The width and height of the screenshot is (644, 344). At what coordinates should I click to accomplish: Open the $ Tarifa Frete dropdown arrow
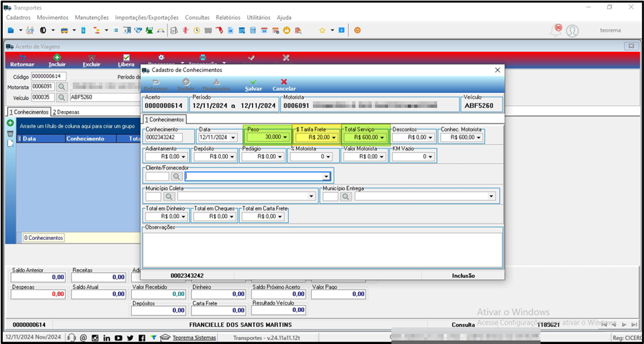[334, 137]
